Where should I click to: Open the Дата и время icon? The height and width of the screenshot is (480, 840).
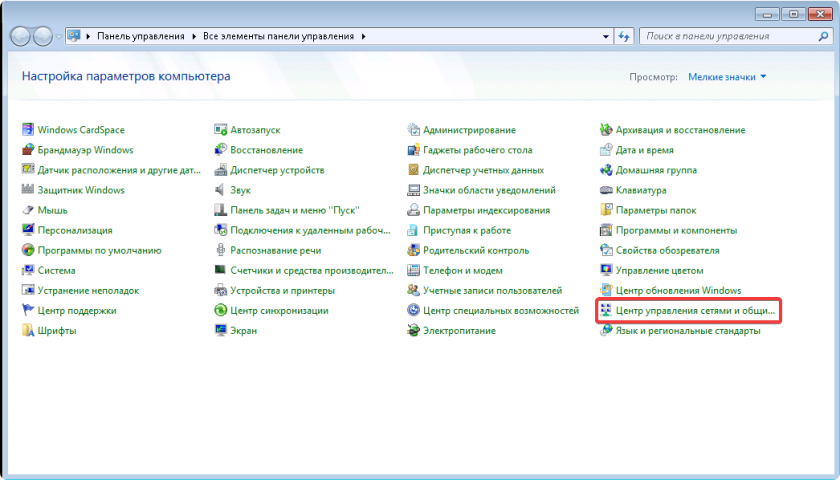click(x=606, y=150)
